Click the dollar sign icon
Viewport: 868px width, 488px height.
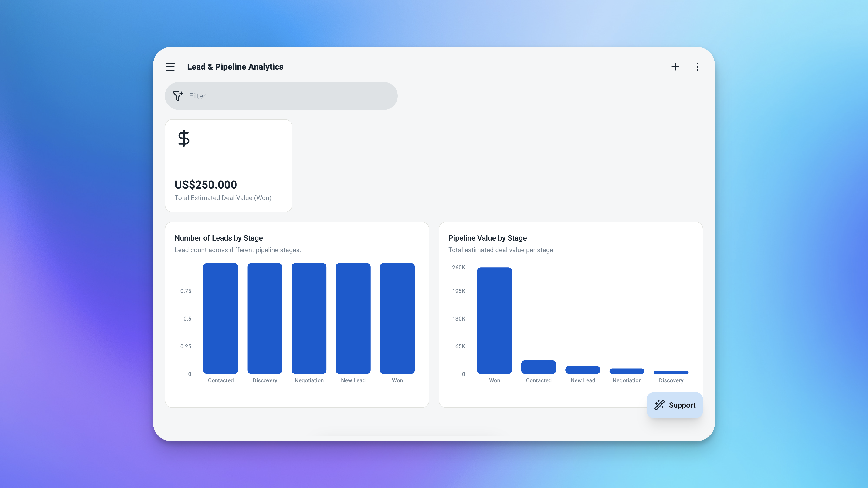[184, 138]
